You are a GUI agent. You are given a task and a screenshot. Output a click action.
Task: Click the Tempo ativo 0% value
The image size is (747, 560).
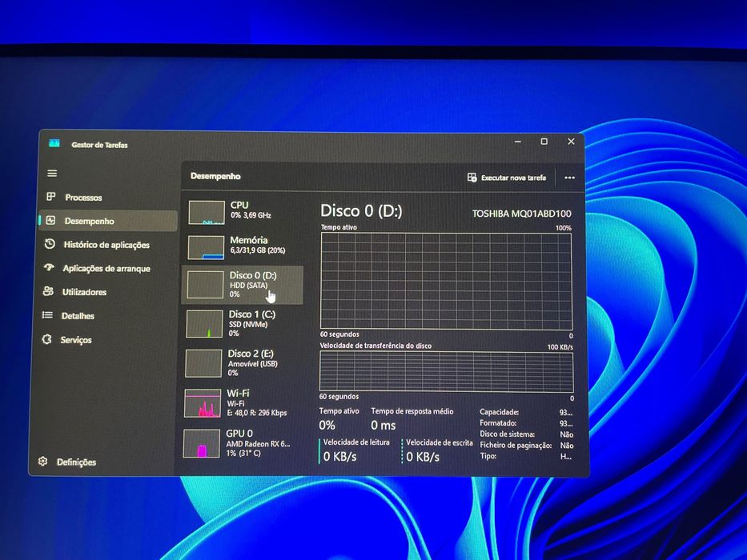(x=327, y=425)
